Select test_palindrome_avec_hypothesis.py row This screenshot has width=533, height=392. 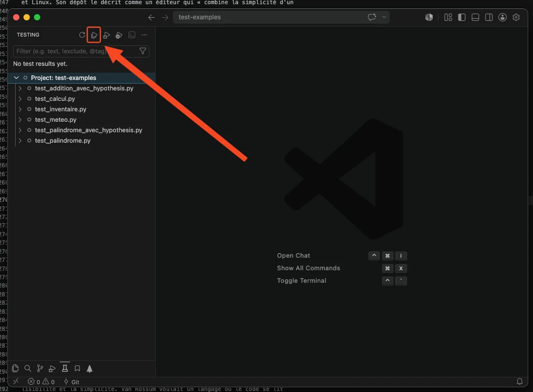tap(82, 130)
